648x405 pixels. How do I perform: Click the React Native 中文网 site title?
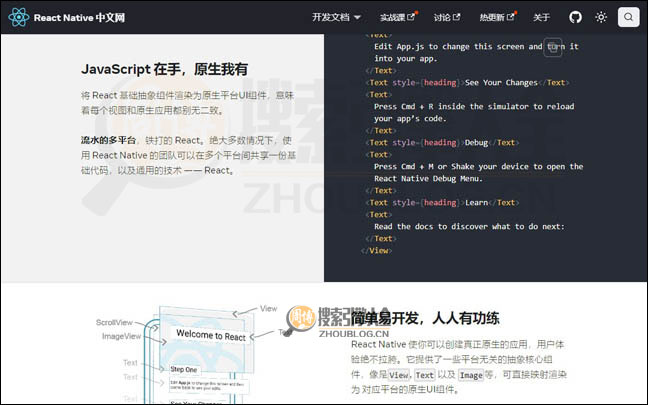pos(79,18)
